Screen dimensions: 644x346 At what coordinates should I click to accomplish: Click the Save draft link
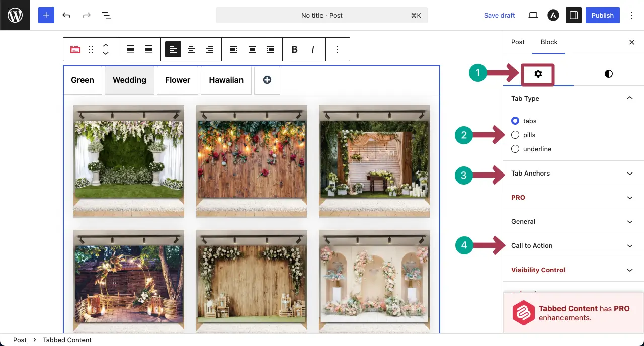tap(499, 15)
